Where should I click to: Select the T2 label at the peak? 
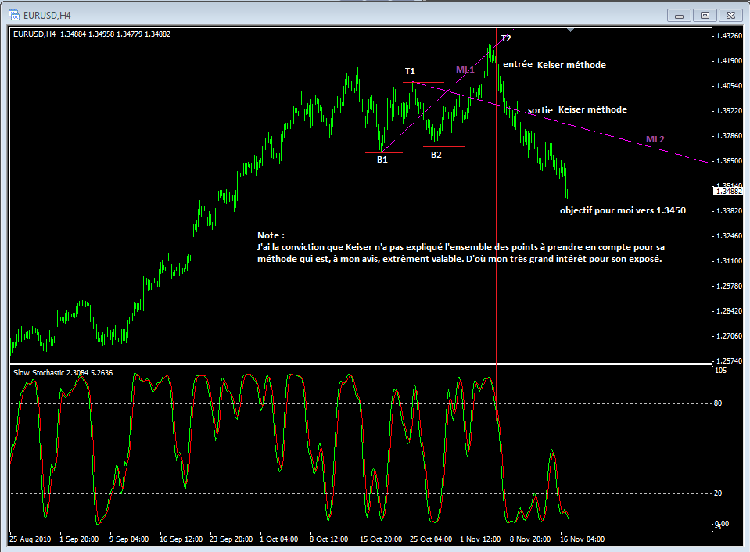pyautogui.click(x=506, y=38)
